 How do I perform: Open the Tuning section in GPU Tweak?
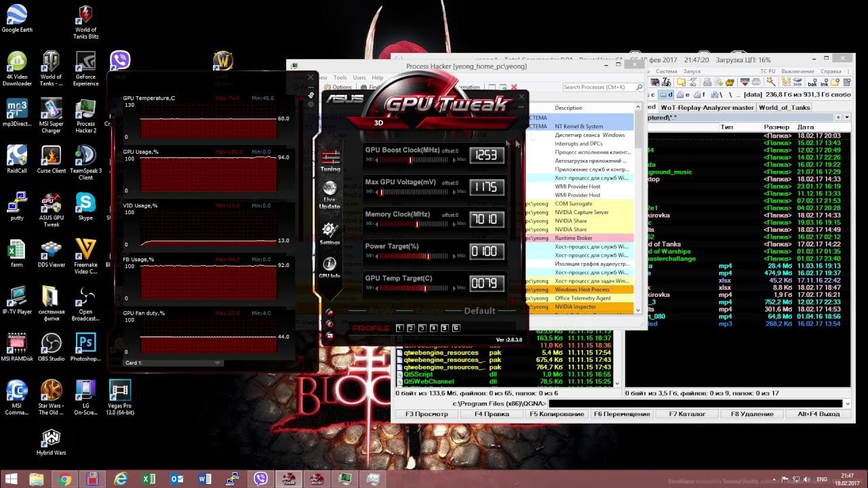pyautogui.click(x=330, y=161)
